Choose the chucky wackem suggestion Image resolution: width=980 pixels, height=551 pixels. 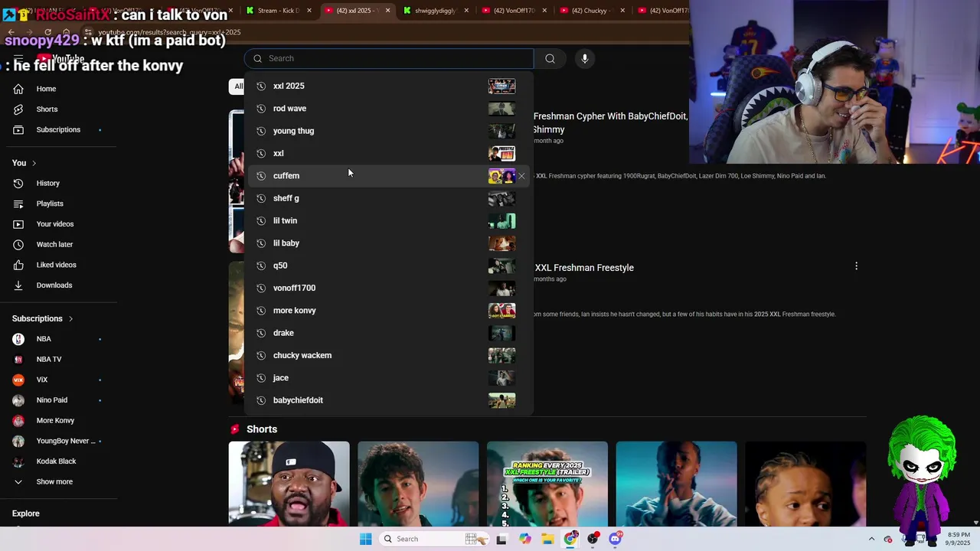[x=388, y=355]
